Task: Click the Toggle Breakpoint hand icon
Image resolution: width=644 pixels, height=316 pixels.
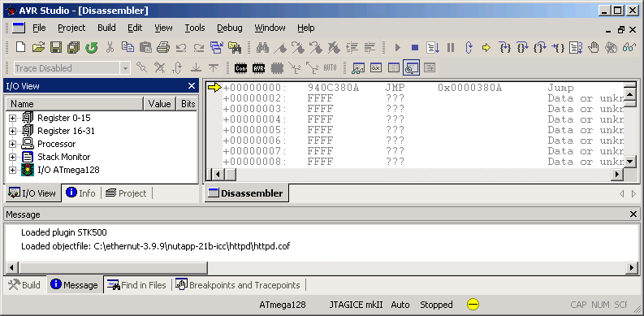Action: [x=593, y=48]
